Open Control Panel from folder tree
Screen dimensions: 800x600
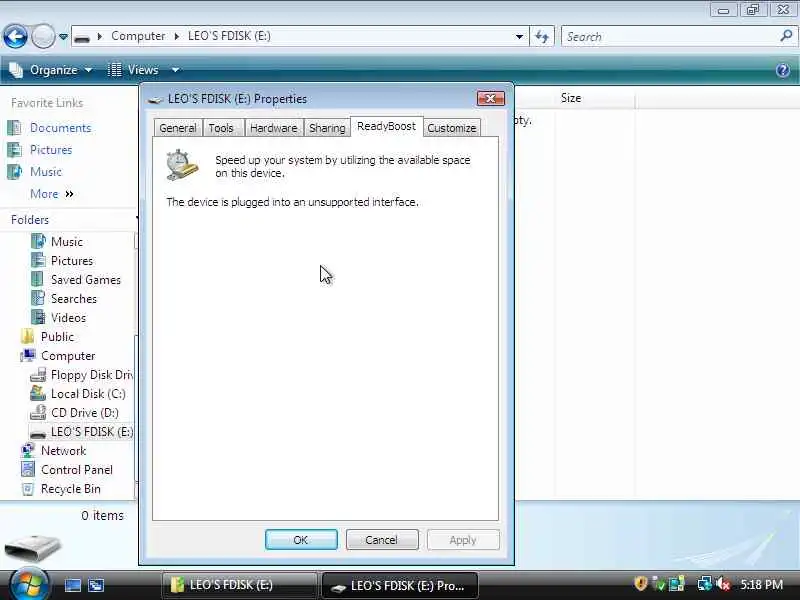tap(77, 470)
